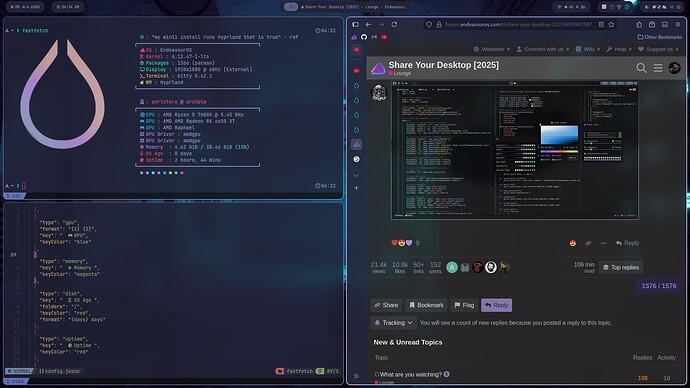
Task: Open the EndeavourOS bookmark in bookmarks bar
Action: tap(354, 37)
